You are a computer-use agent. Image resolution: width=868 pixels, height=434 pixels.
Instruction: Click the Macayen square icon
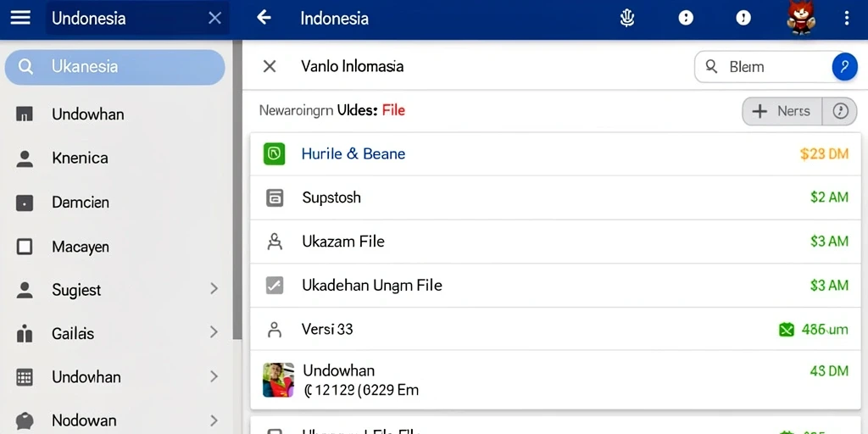(x=25, y=247)
